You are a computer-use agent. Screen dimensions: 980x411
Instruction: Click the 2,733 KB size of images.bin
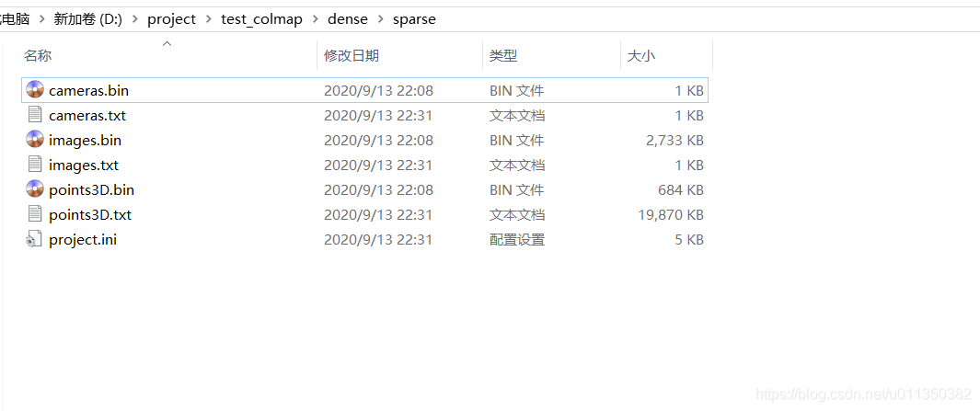675,141
